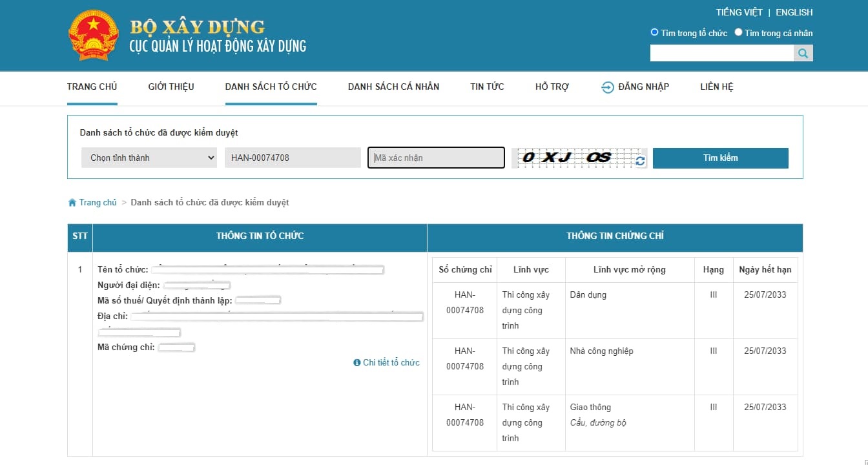Click expiry date in the Dân dụng row

(765, 295)
